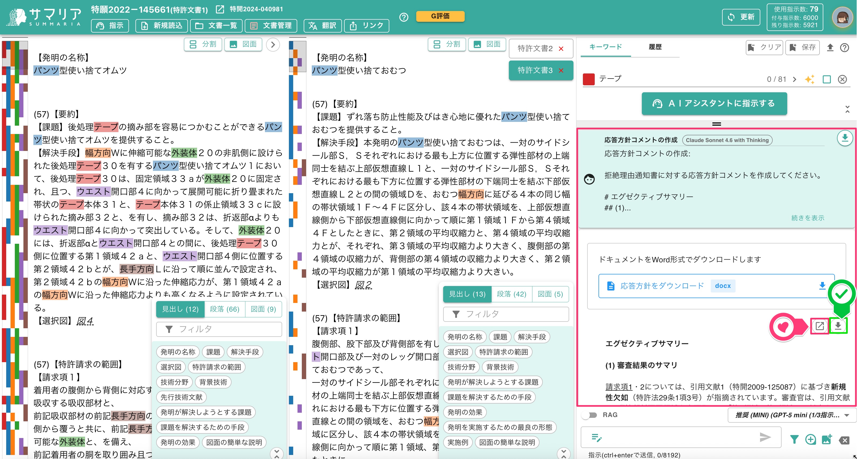Click AIアシスタントに指示する button

pyautogui.click(x=714, y=103)
